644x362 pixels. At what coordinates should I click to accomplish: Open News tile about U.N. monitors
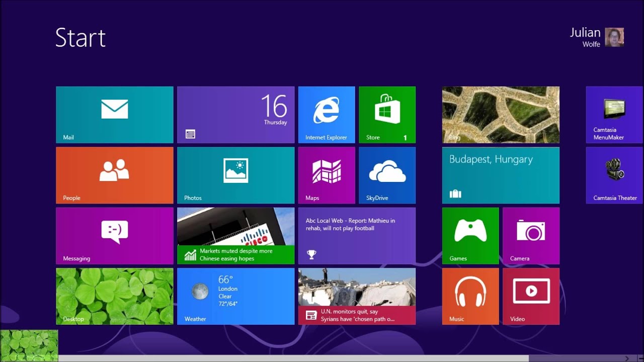(357, 296)
